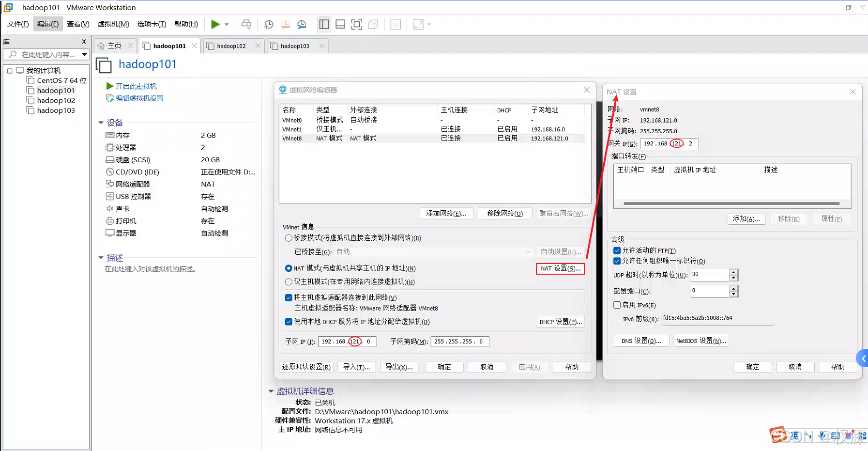The height and width of the screenshot is (451, 868).
Task: Decrease the config port stepper down arrow
Action: 733,294
